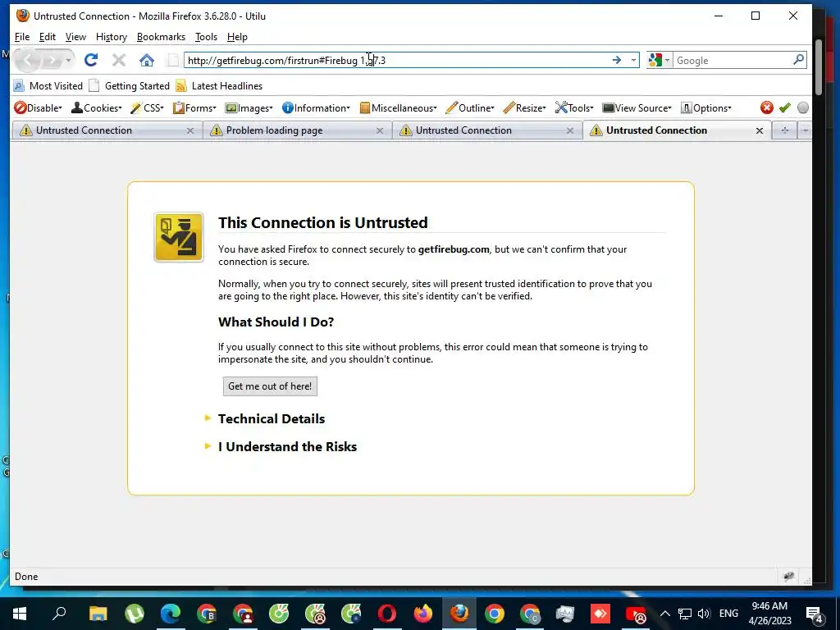Open the Help menu

pyautogui.click(x=237, y=37)
